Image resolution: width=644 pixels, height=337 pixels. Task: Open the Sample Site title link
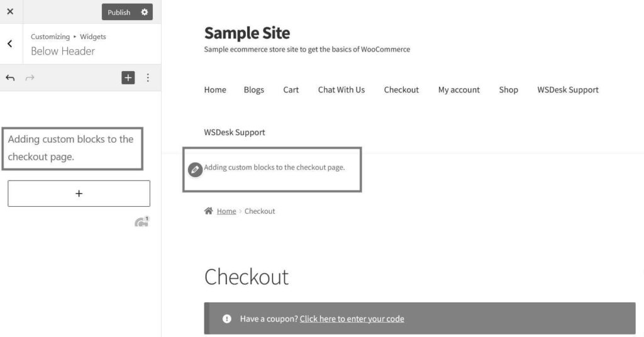(x=247, y=33)
